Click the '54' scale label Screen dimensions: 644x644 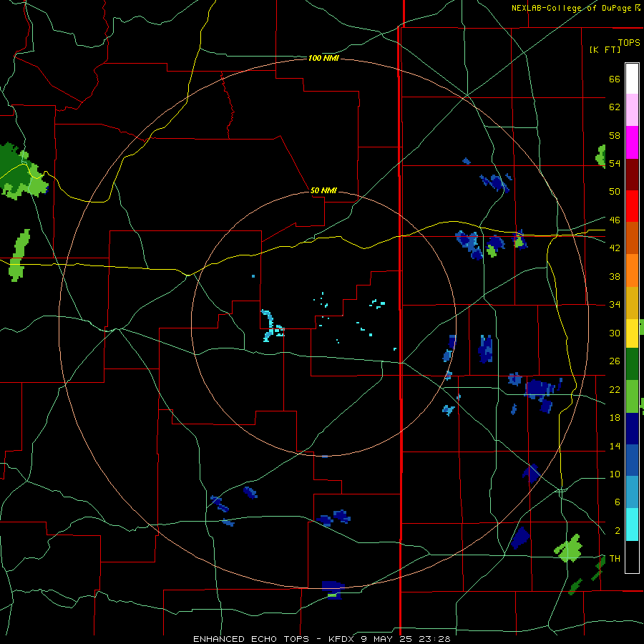tap(615, 163)
